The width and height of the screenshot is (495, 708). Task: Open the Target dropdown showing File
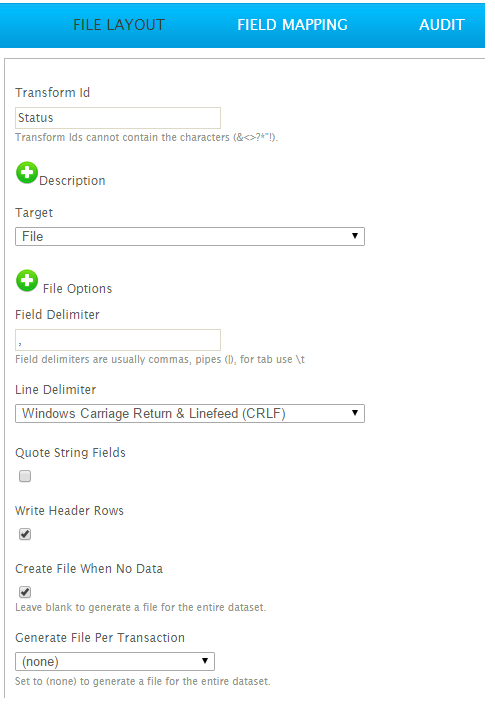pyautogui.click(x=190, y=237)
